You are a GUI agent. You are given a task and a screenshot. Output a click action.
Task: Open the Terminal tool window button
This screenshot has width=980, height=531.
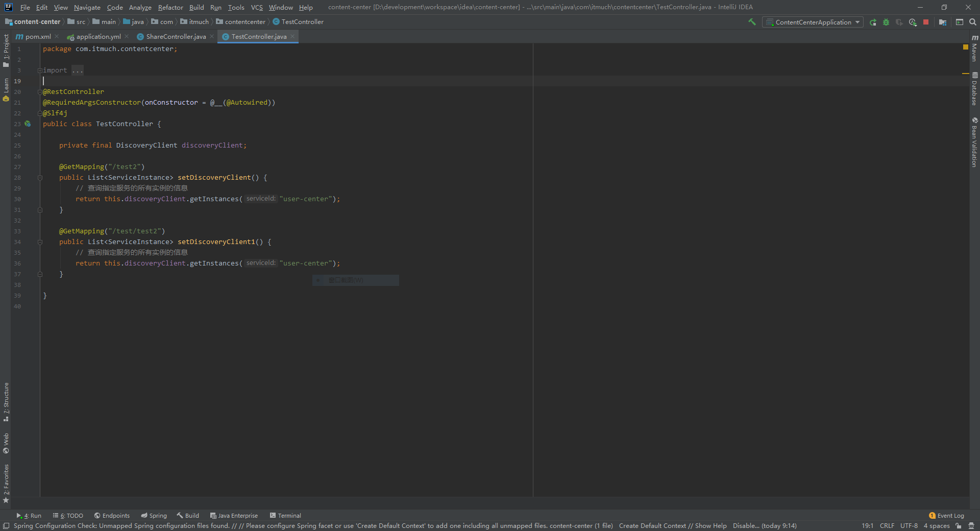[285, 516]
